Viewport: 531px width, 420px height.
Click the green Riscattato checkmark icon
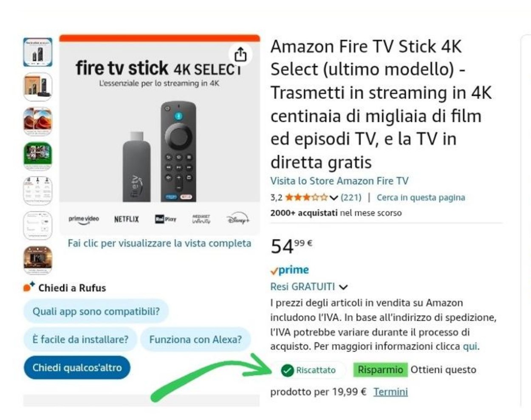(288, 370)
